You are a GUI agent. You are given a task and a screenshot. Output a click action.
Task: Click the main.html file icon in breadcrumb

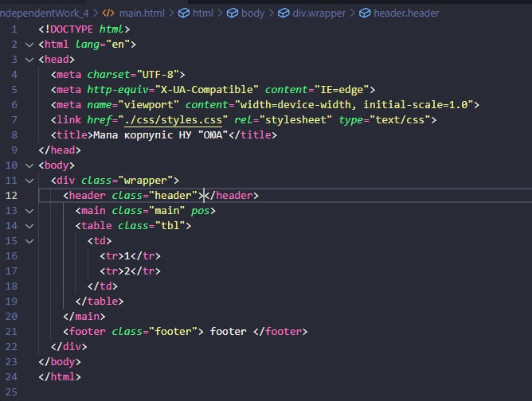tap(108, 14)
